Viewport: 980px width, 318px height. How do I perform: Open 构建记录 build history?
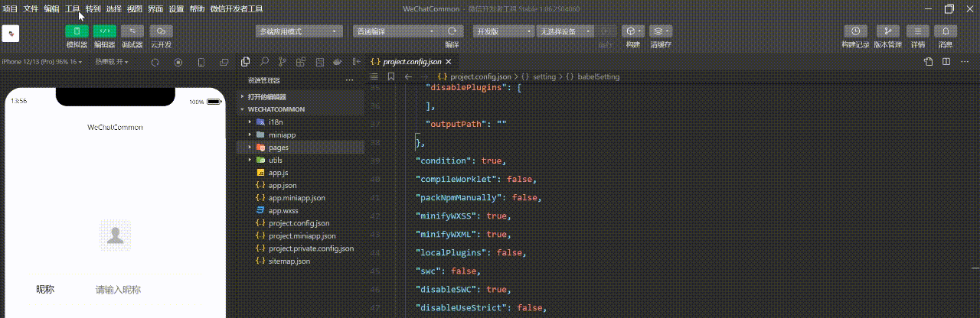tap(855, 31)
